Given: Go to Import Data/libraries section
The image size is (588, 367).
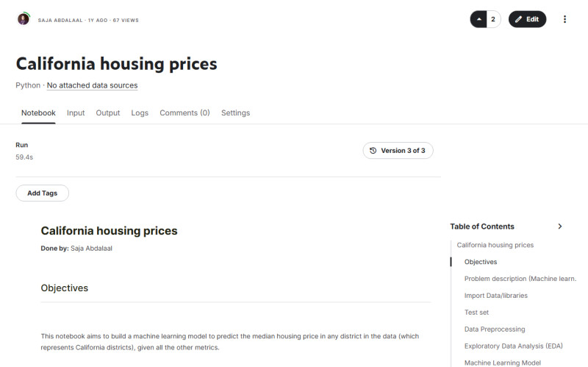Looking at the screenshot, I should coord(496,296).
